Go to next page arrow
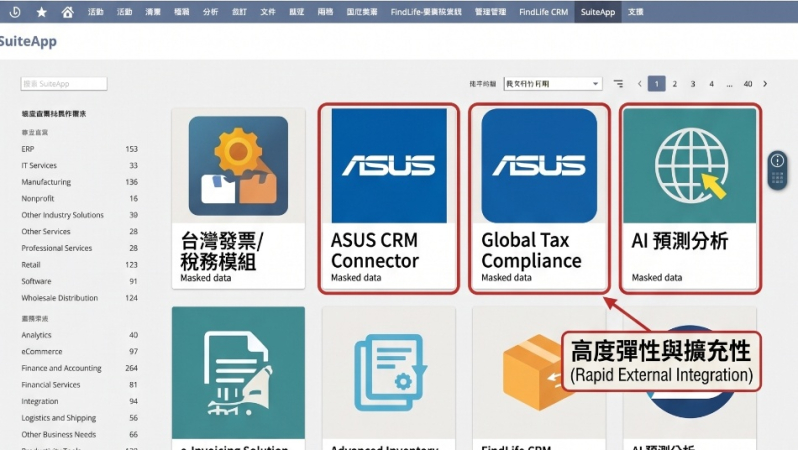The width and height of the screenshot is (798, 450). (765, 83)
